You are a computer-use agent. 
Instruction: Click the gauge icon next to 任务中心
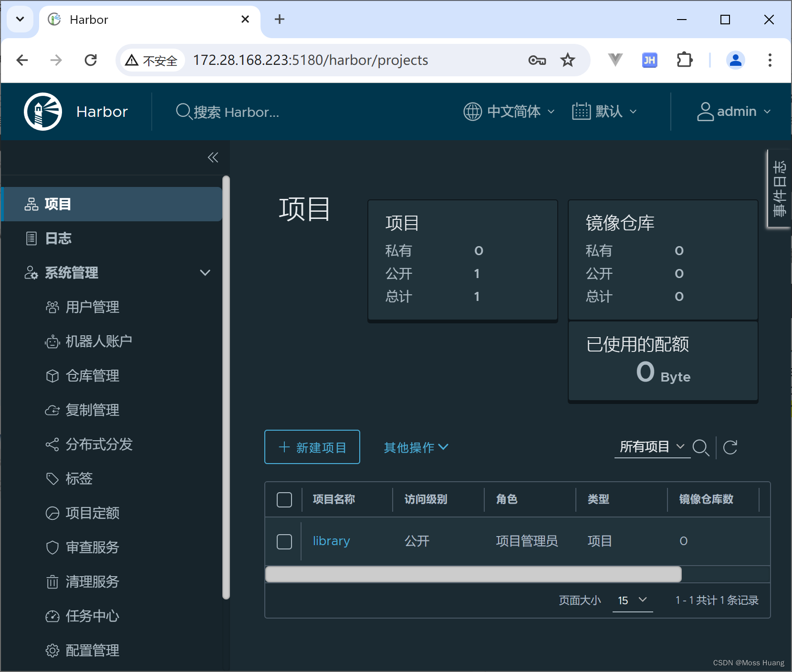click(52, 616)
